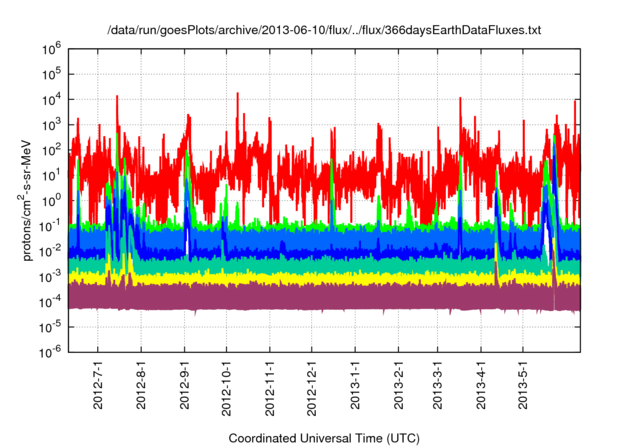Click the 10^3 y-axis tick label

click(x=51, y=126)
